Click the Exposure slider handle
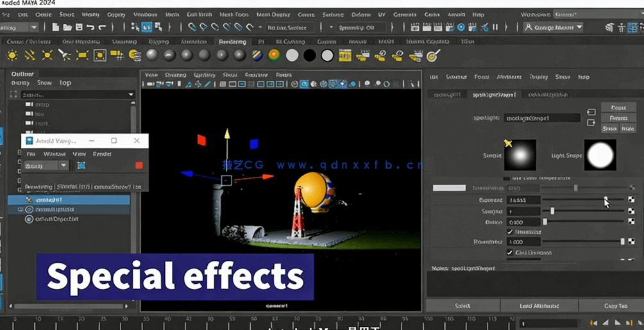644x330 pixels. tap(606, 200)
